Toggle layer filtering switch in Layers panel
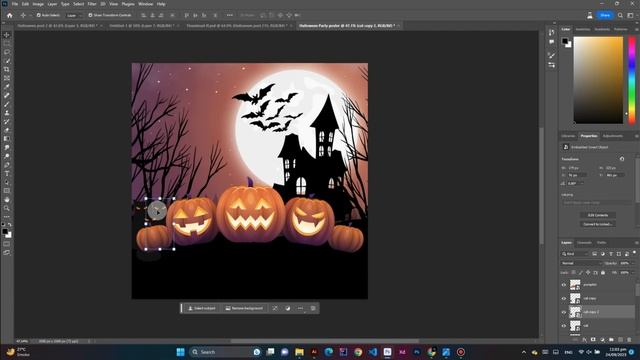 point(634,253)
